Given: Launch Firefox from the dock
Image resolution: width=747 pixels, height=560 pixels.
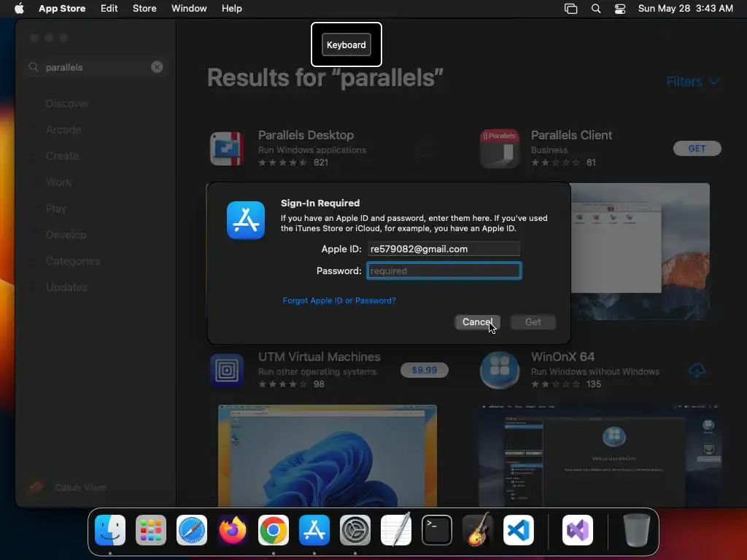Looking at the screenshot, I should point(233,530).
